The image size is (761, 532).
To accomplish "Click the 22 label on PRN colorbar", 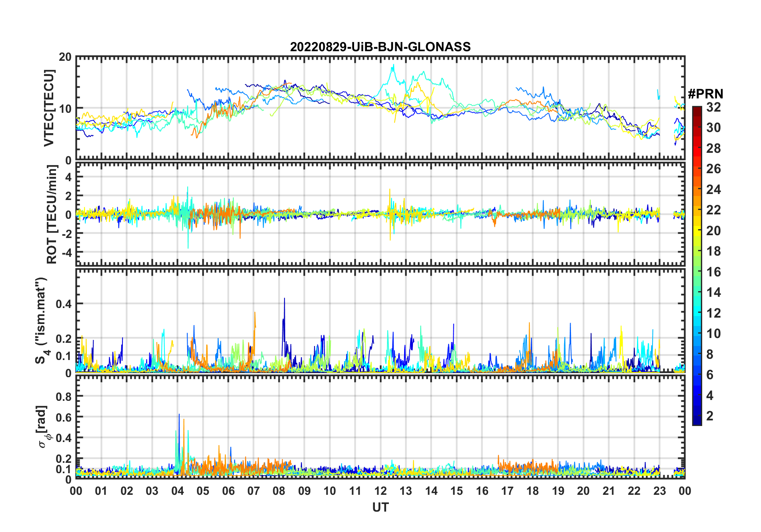I will coord(713,210).
